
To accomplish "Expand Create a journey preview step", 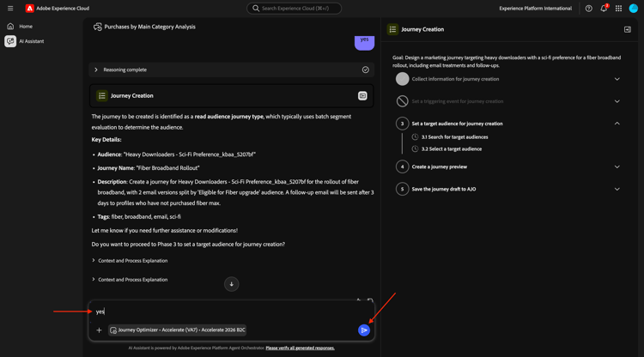I will 617,167.
